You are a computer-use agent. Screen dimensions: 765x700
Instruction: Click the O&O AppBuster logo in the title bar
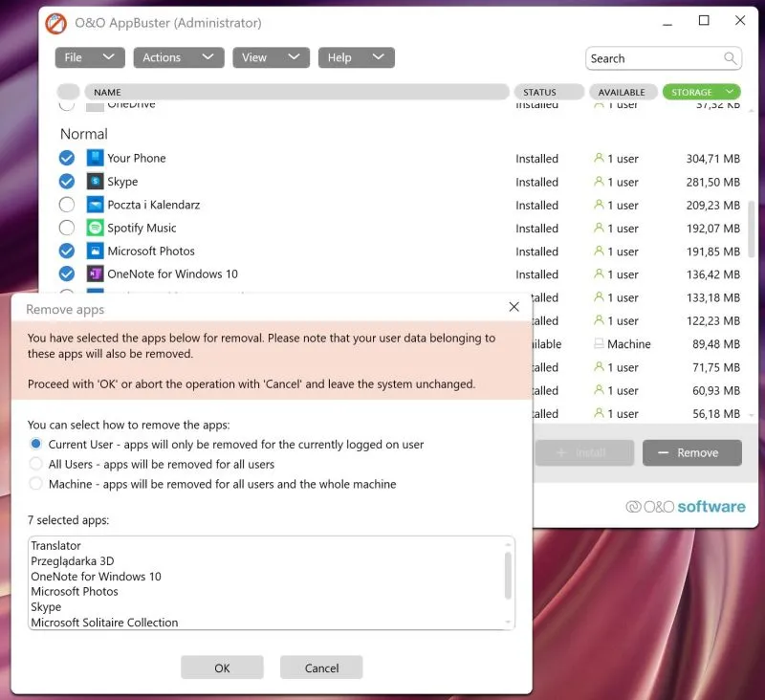(x=56, y=22)
